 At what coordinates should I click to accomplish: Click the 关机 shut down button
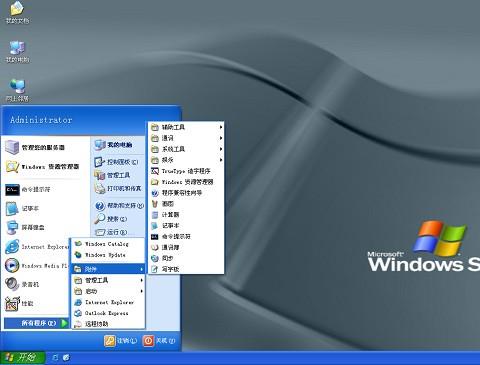click(x=159, y=341)
